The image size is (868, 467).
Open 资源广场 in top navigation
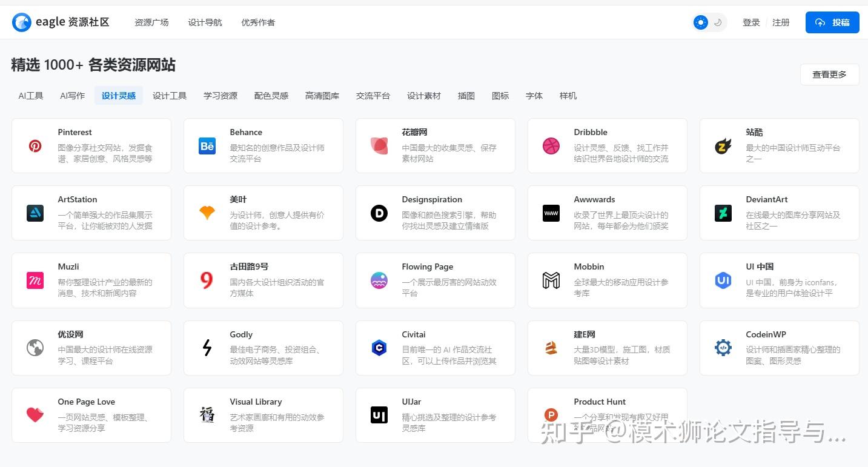[x=151, y=22]
